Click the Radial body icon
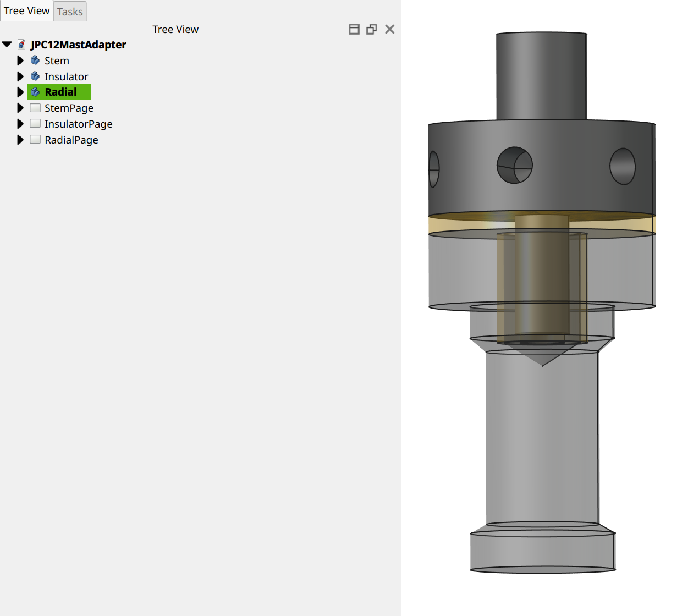 (35, 92)
